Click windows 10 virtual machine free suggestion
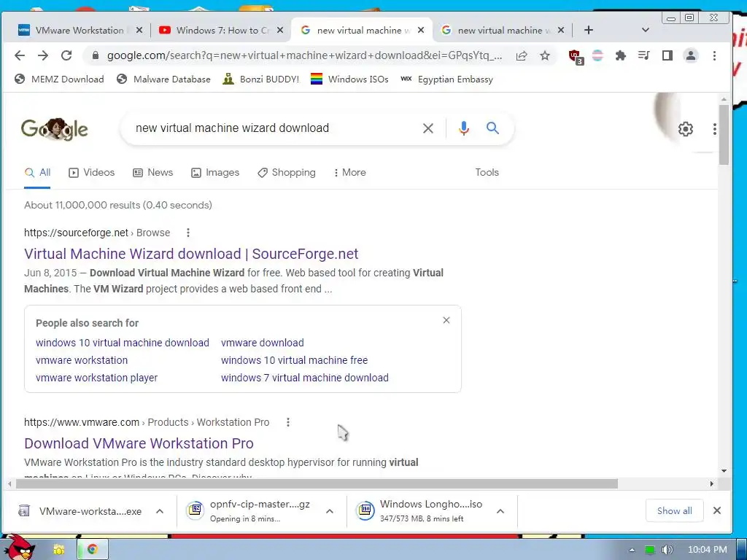Image resolution: width=747 pixels, height=560 pixels. tap(295, 360)
